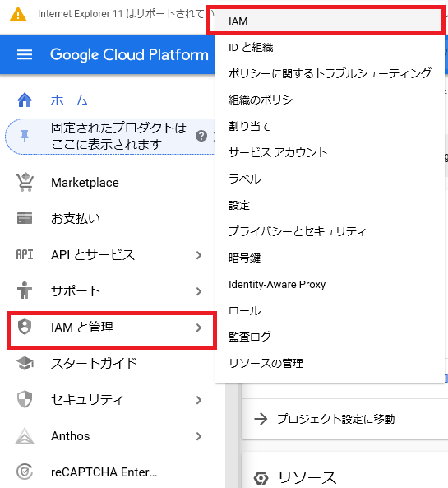Expand the サポート submenu chevron

click(x=199, y=291)
